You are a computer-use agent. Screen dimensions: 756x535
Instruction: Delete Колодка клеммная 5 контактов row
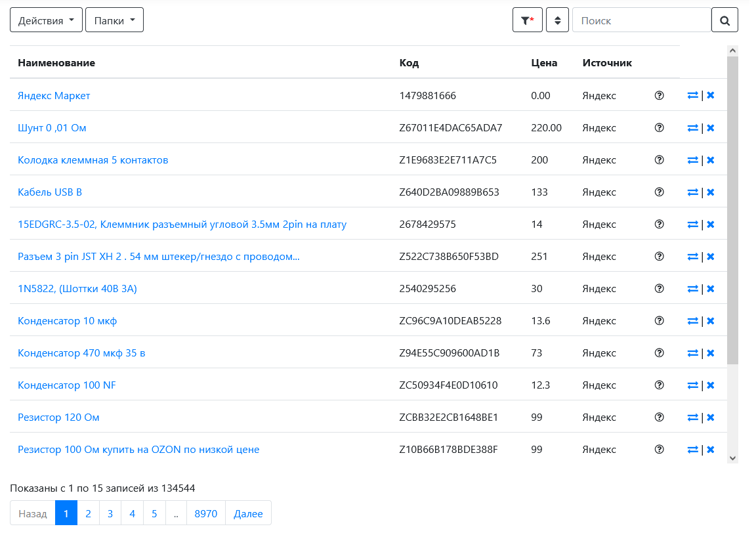tap(711, 160)
